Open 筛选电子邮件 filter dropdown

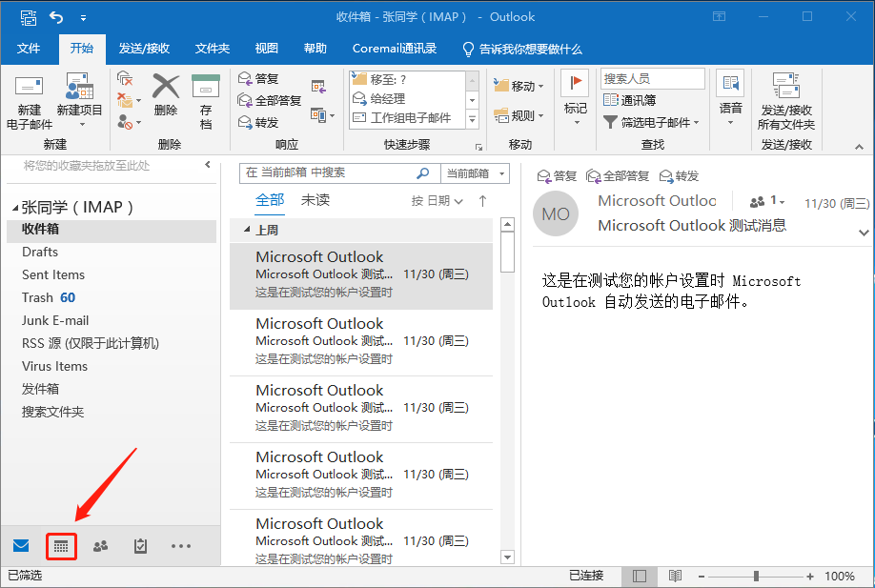tap(651, 122)
